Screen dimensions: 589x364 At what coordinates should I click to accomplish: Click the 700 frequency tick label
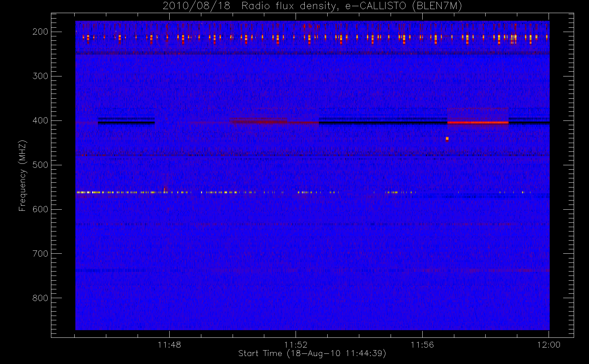coord(40,254)
